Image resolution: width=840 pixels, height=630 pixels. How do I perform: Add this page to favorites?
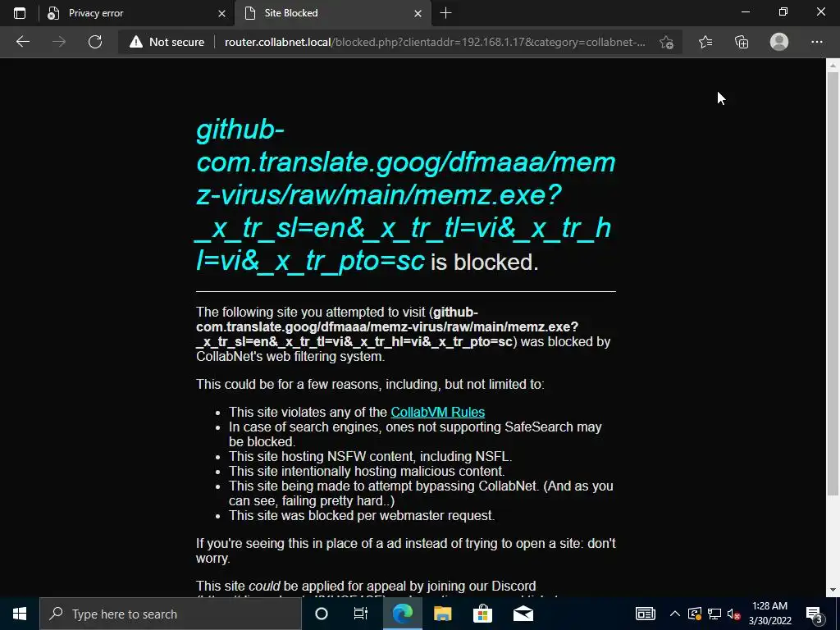point(666,42)
